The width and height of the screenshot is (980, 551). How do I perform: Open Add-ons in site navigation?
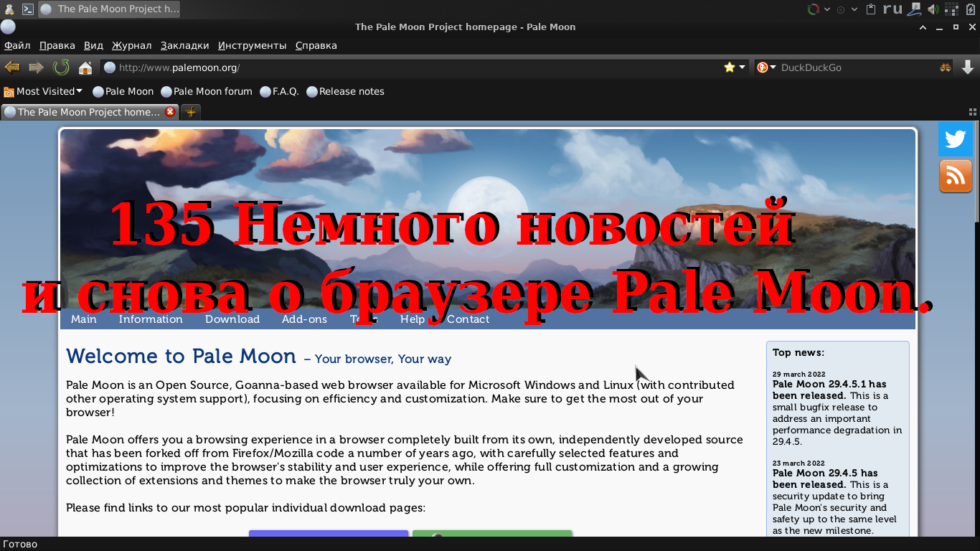point(304,319)
